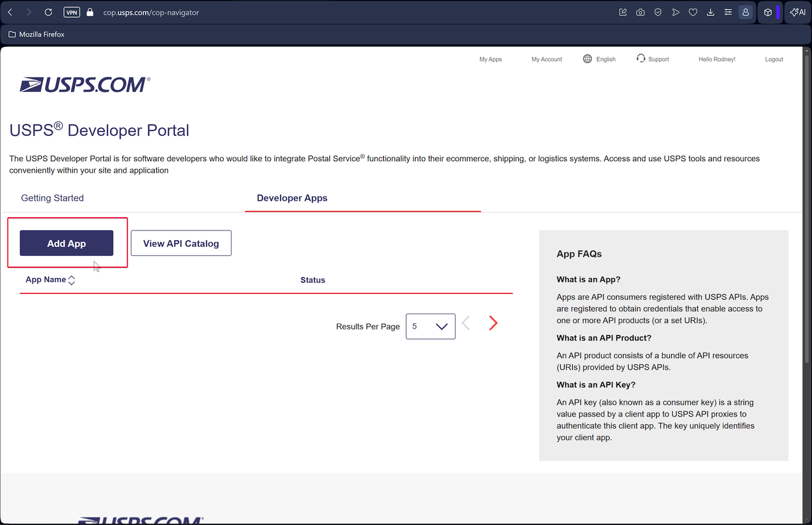812x525 pixels.
Task: Click the Logout link
Action: pos(774,59)
